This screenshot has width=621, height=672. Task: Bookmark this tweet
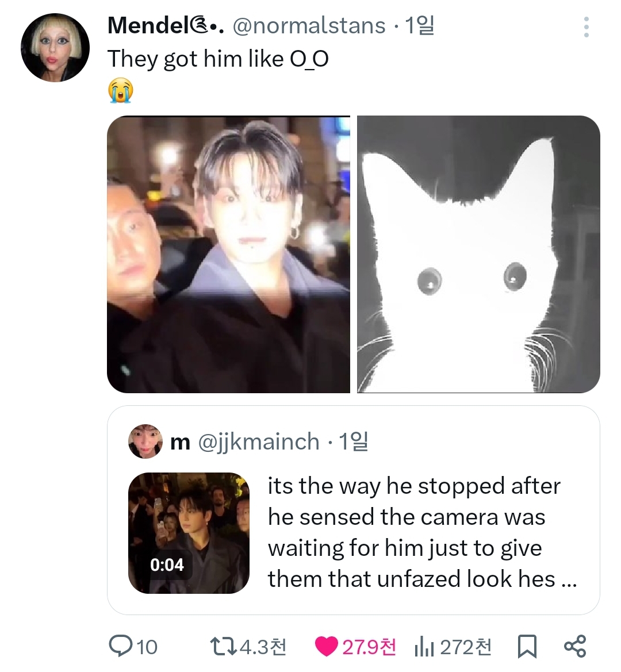tap(527, 647)
